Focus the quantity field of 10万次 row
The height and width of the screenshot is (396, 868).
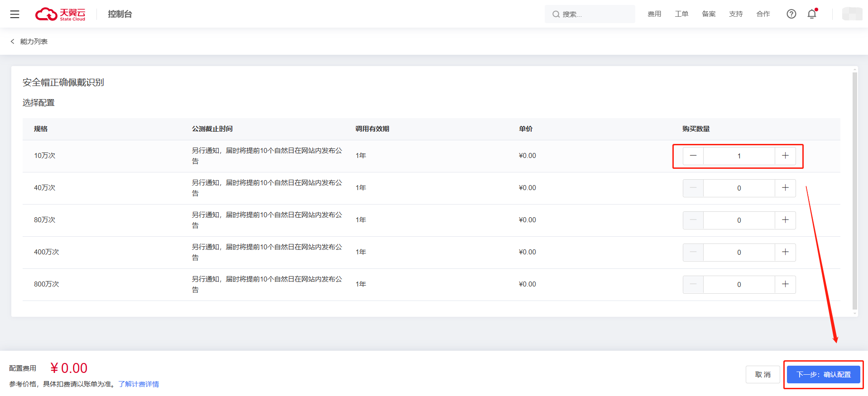pos(739,156)
